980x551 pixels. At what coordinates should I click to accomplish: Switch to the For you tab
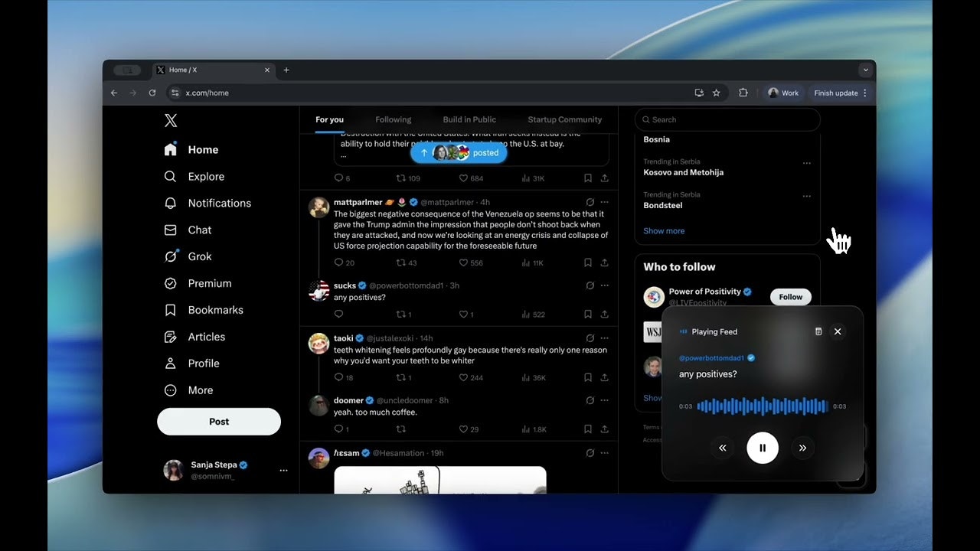(x=329, y=119)
